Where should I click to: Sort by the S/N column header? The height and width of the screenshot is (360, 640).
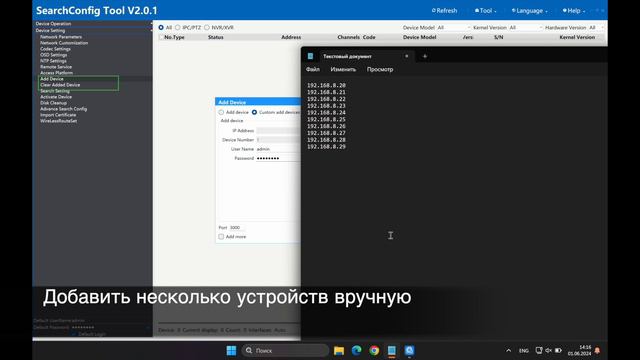click(x=498, y=37)
